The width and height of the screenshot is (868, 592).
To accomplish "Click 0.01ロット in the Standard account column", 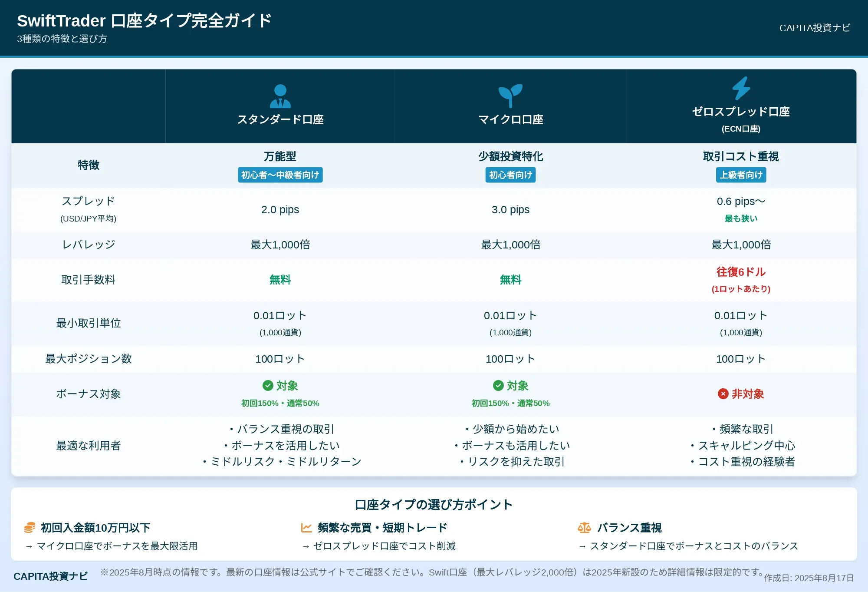I will click(x=280, y=315).
